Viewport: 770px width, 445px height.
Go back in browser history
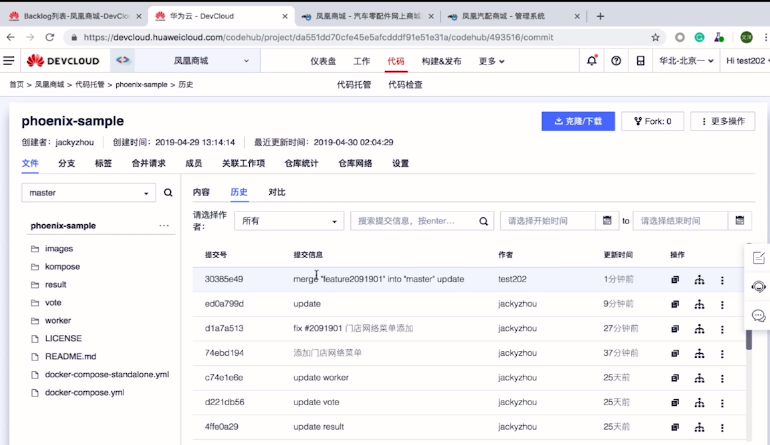point(11,37)
